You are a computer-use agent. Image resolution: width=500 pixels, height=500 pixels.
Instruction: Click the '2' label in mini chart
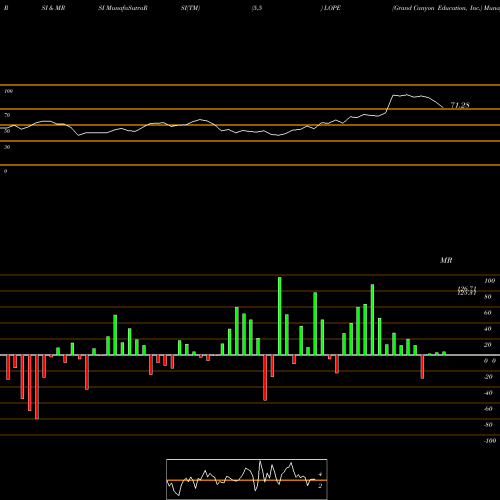pyautogui.click(x=320, y=486)
